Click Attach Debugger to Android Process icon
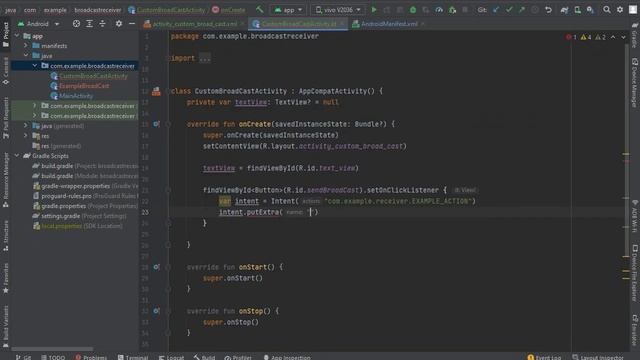640x360 pixels. tap(452, 9)
